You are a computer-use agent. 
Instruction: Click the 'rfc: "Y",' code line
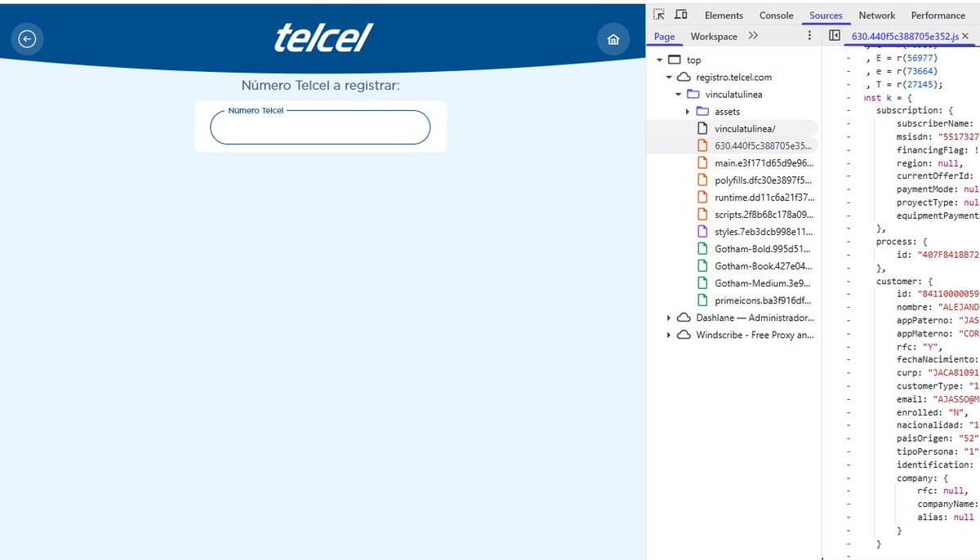920,347
